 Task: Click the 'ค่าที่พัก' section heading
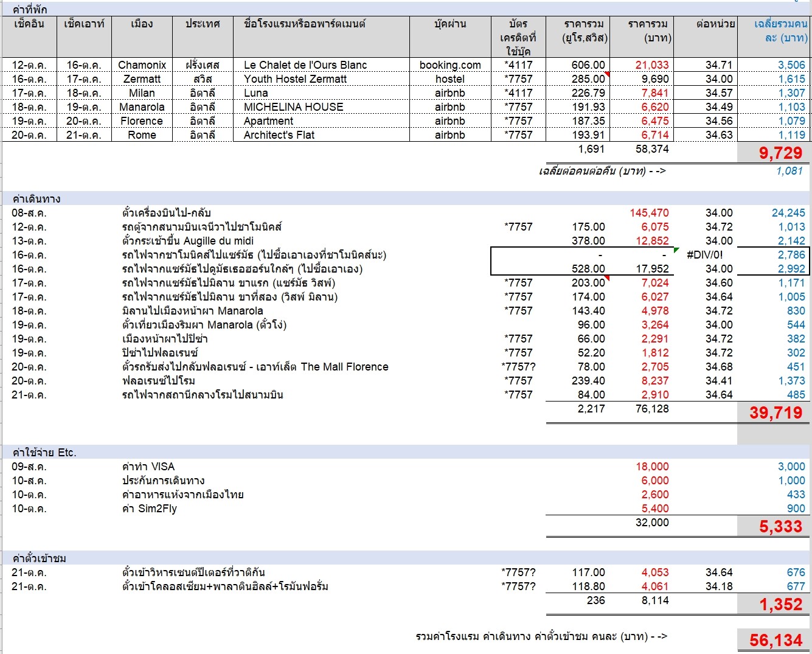pyautogui.click(x=30, y=10)
